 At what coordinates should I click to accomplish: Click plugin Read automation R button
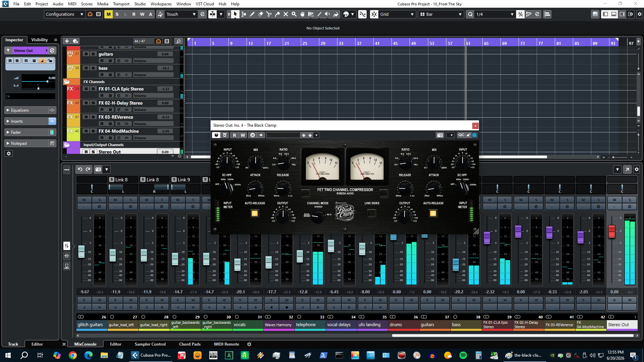(x=234, y=135)
